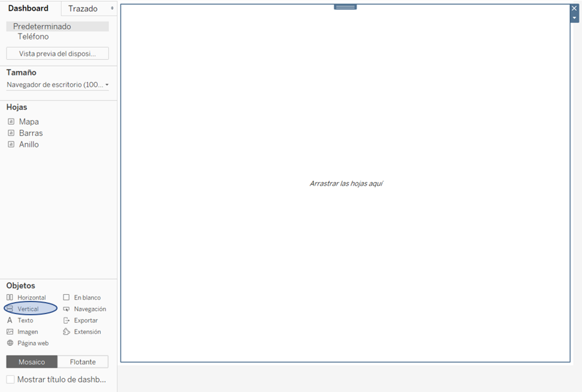Open the panel options arrow beside Trazado
582x392 pixels.
[112, 8]
